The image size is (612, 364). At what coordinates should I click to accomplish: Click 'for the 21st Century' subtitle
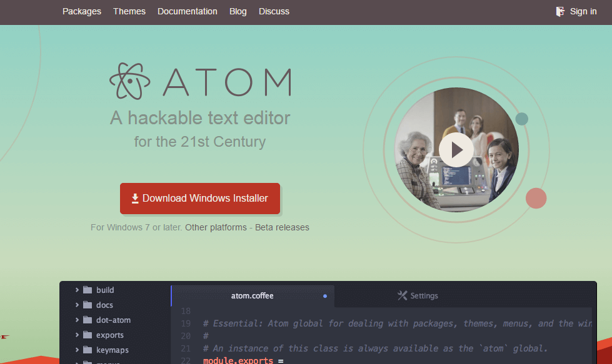click(200, 142)
